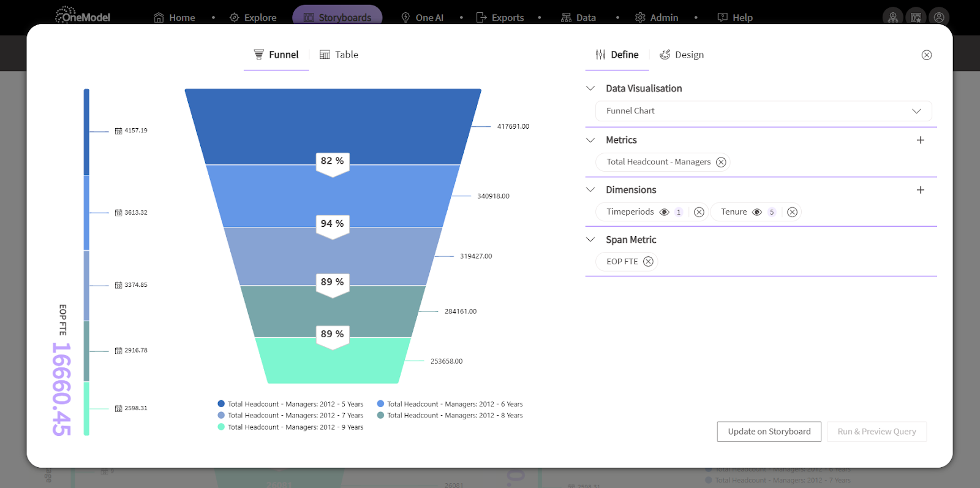Close the funnel editor dialog
Image resolution: width=980 pixels, height=488 pixels.
point(926,55)
